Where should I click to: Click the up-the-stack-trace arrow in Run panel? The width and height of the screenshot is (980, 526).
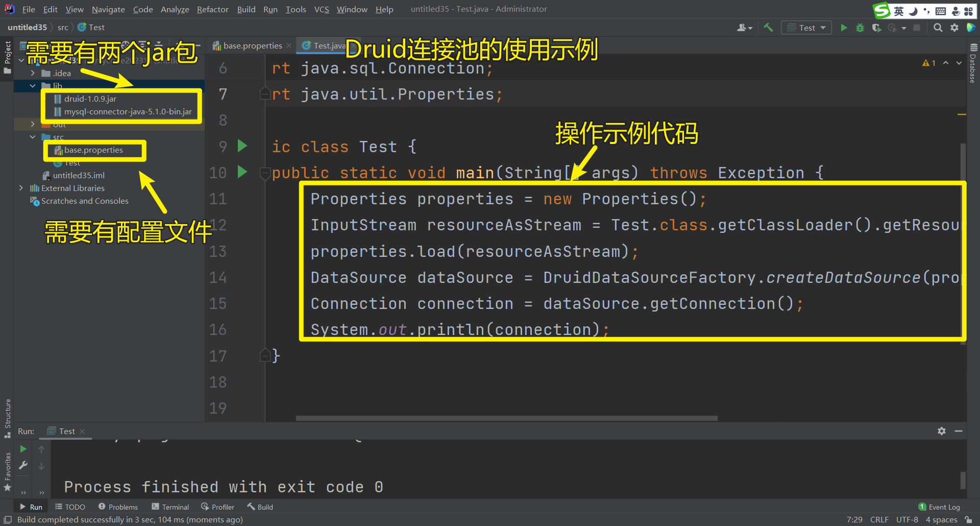pos(41,449)
